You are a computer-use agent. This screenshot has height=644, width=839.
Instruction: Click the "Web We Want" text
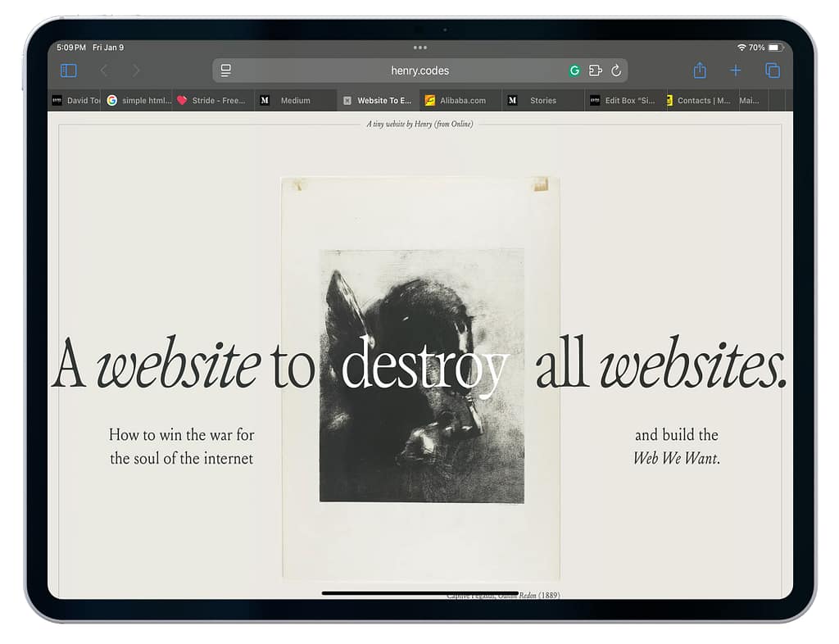tap(676, 458)
